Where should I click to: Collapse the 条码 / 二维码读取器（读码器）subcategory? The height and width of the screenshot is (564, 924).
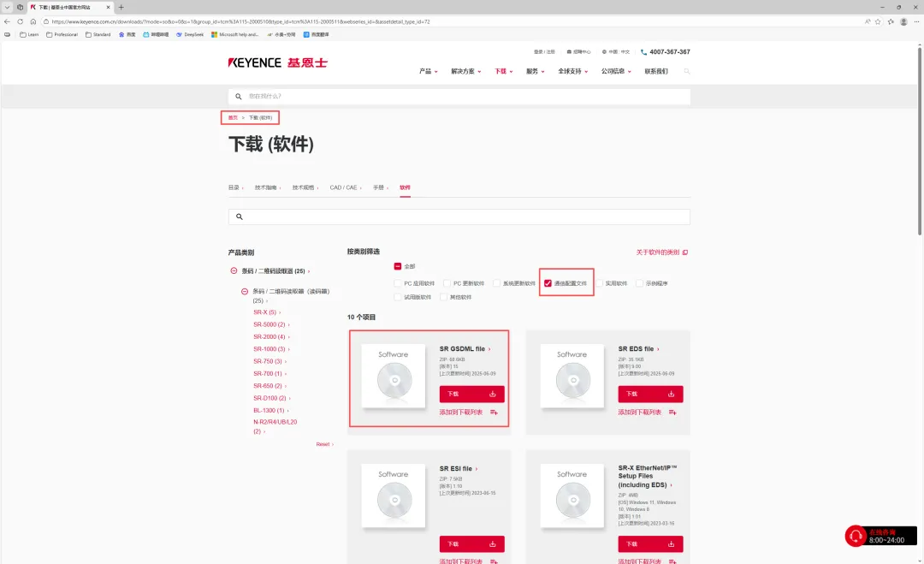(x=245, y=292)
